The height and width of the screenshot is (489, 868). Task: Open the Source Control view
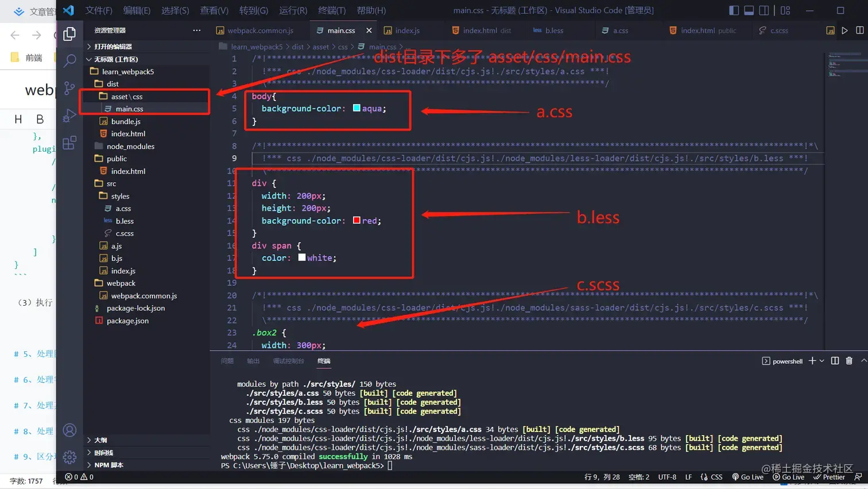point(69,88)
